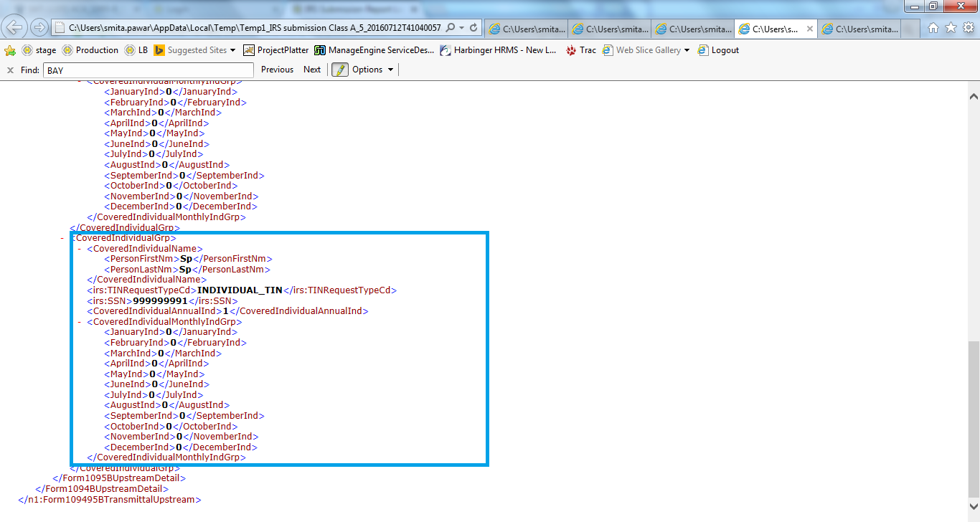Open the ManageEngine ServiceDesk bookmark
This screenshot has width=980, height=522.
pyautogui.click(x=374, y=50)
